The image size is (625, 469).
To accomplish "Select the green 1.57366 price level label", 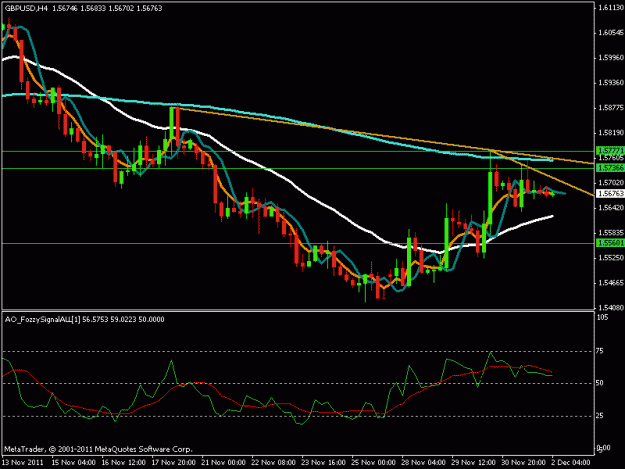I will [610, 168].
